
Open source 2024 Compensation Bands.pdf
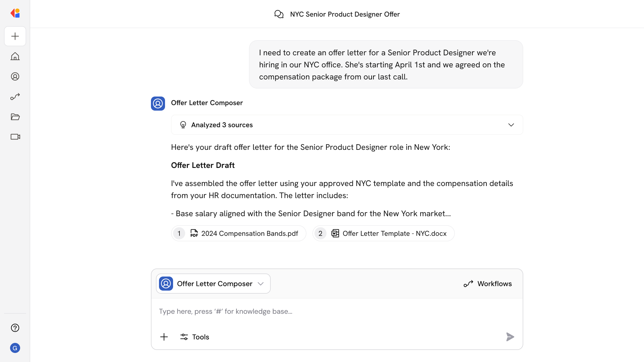238,233
